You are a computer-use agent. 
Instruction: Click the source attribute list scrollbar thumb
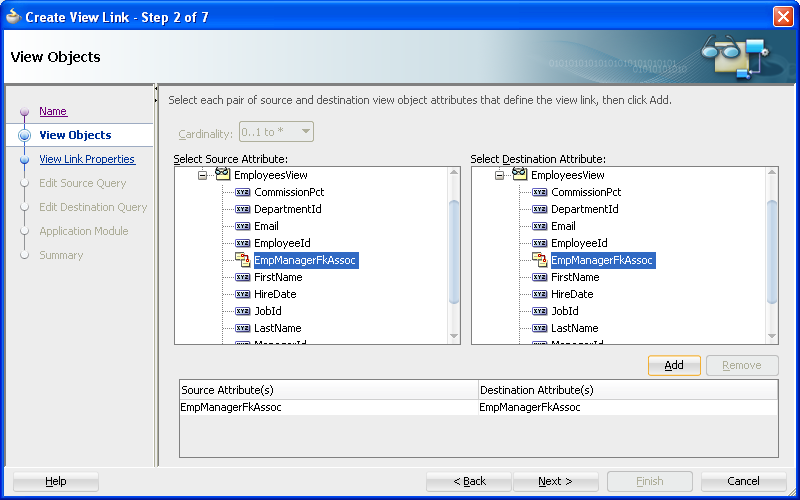(x=454, y=253)
